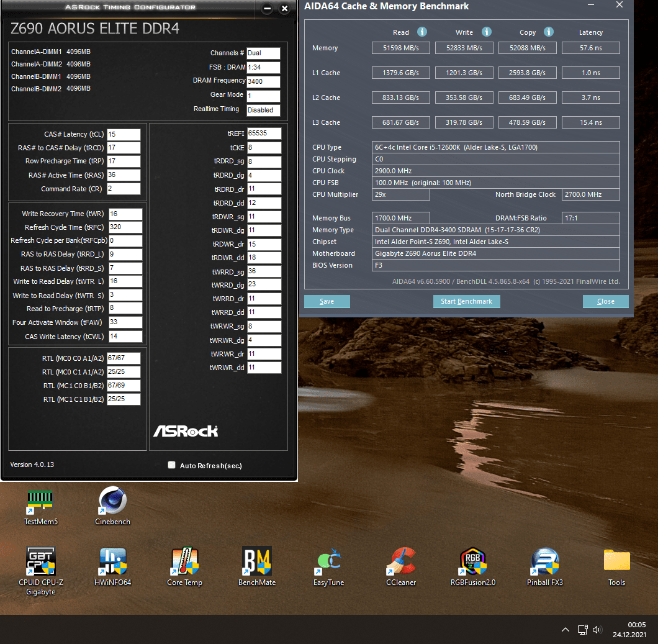Screen dimensions: 658x644
Task: Click the Write info icon in AIDA64
Action: coord(487,32)
